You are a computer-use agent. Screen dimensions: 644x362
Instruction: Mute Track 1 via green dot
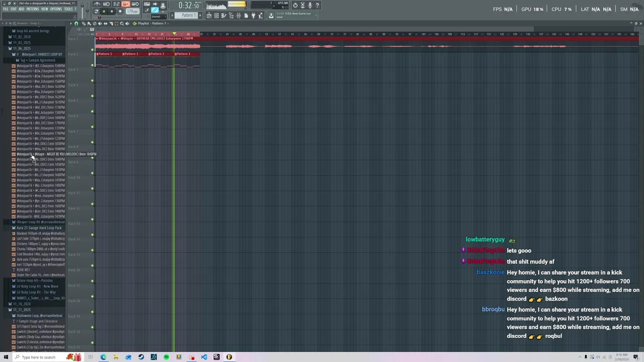click(92, 49)
